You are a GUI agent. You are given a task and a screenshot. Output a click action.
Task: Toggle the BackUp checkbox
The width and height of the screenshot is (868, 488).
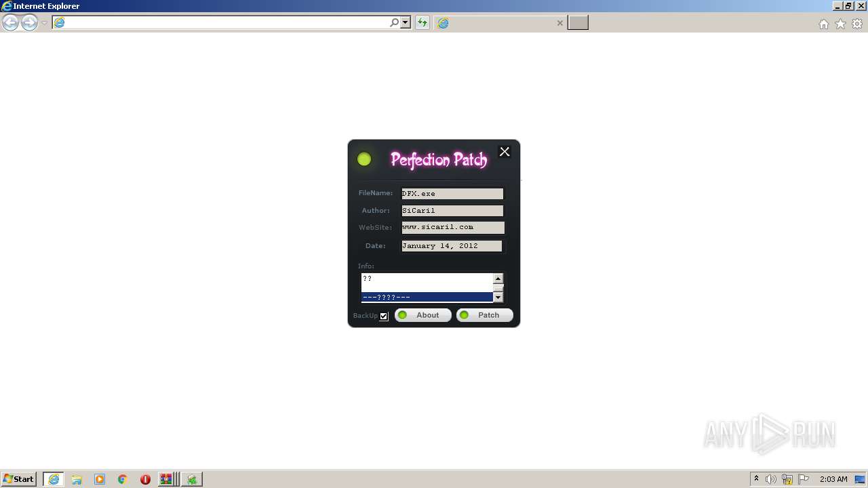click(x=384, y=316)
